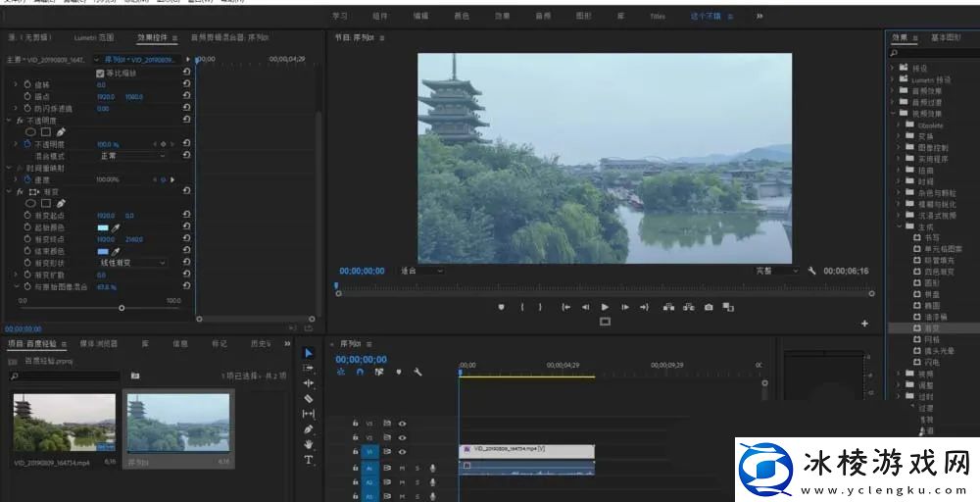Toggle V1 track eye visibility

click(x=402, y=452)
